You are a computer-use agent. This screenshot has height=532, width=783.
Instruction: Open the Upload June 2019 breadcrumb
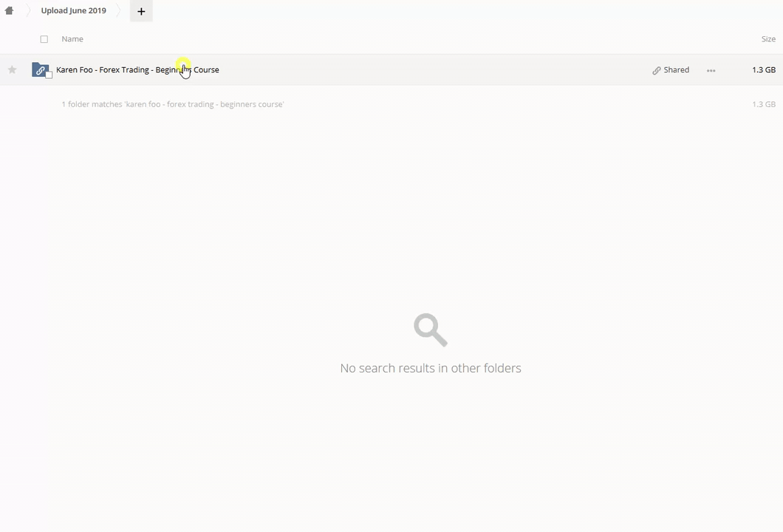(x=73, y=11)
